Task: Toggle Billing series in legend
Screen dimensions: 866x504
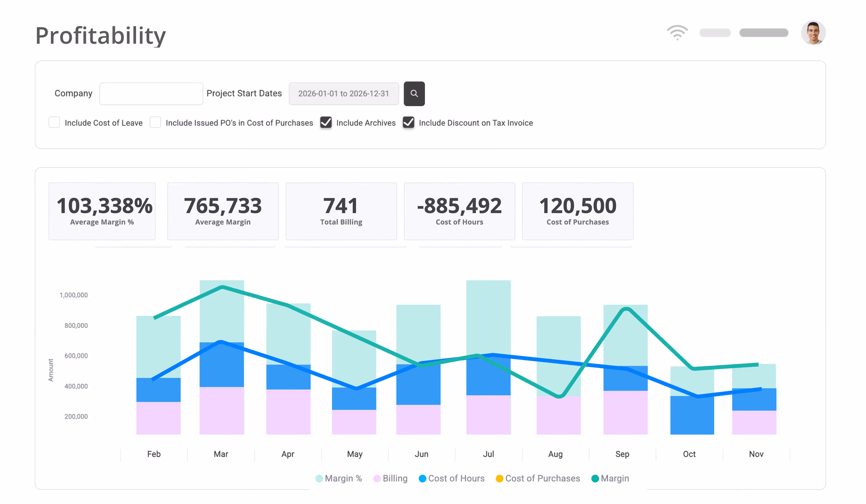Action: [x=391, y=478]
